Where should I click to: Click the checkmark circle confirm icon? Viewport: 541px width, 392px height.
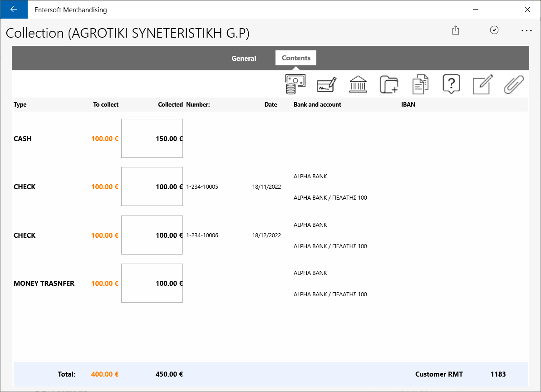pos(494,30)
